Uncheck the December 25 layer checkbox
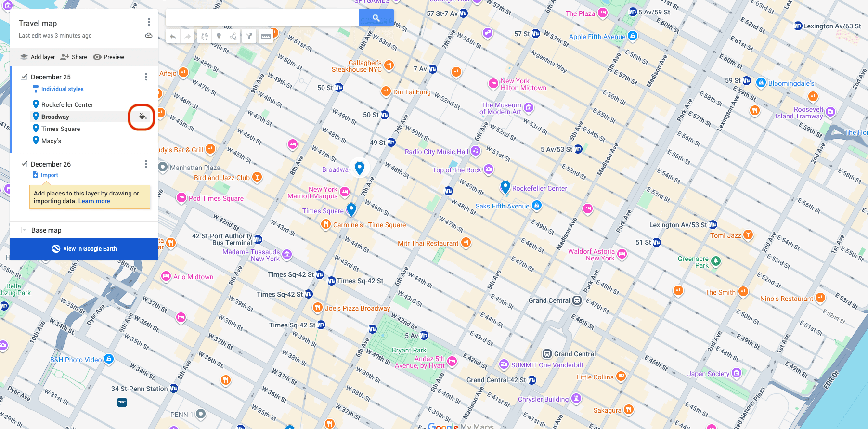 pyautogui.click(x=24, y=77)
